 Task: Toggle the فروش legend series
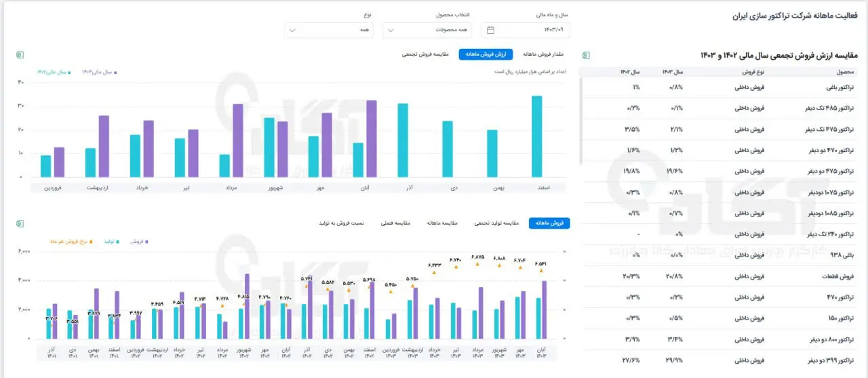139,241
